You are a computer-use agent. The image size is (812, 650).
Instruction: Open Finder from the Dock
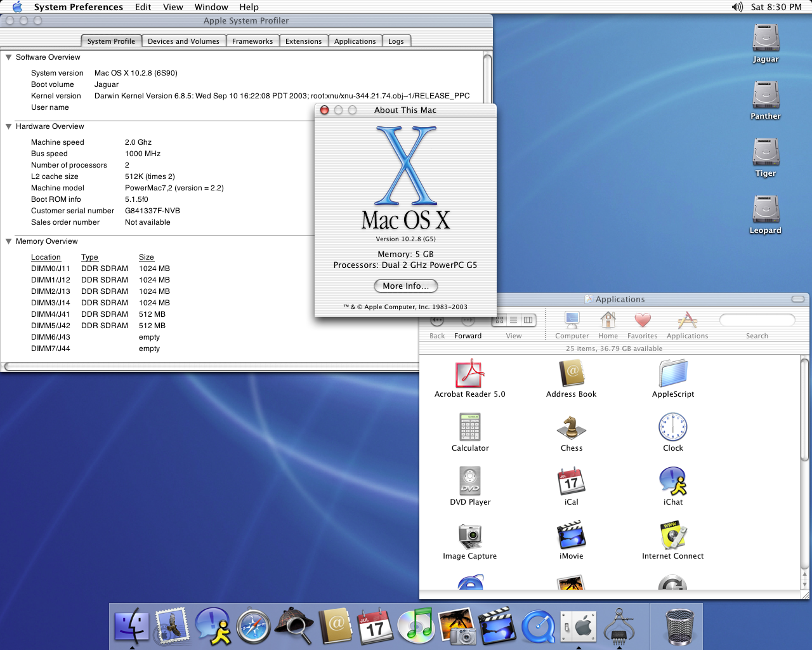(132, 626)
